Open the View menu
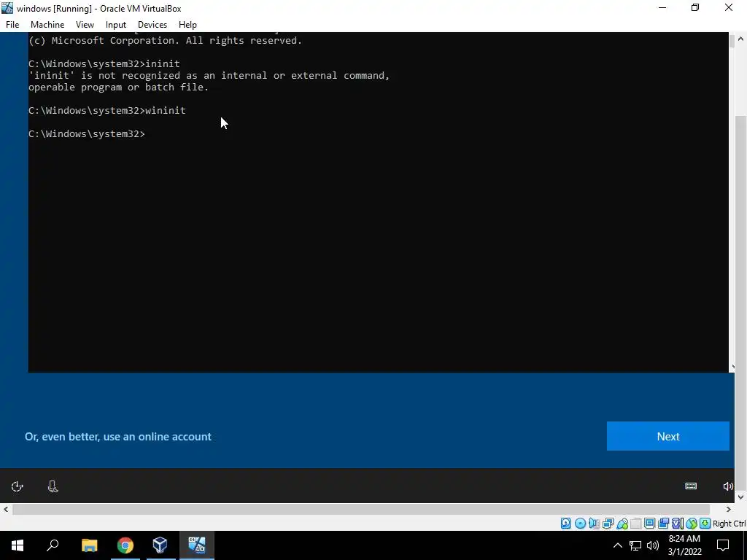747x560 pixels. tap(85, 25)
